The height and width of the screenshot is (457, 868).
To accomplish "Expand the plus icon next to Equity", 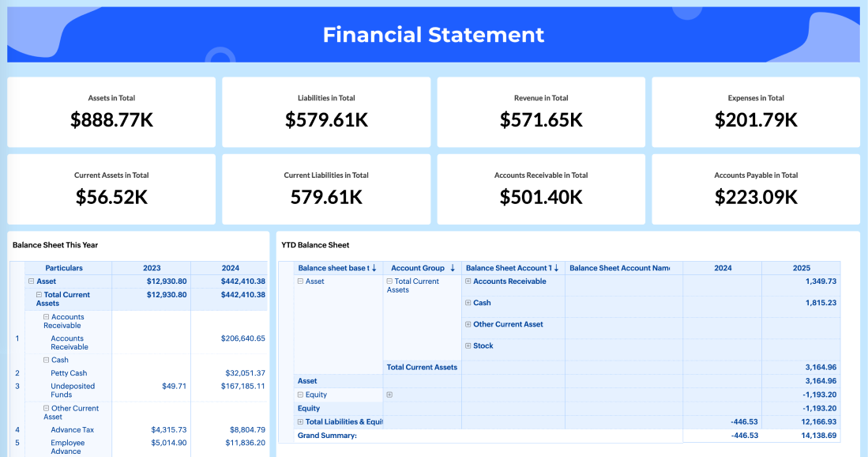I will click(389, 395).
